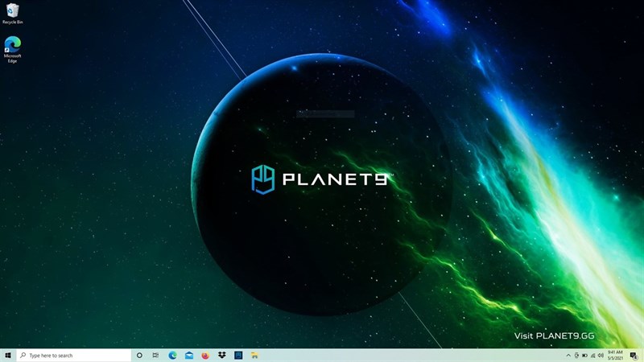Image resolution: width=644 pixels, height=362 pixels.
Task: Launch Firefox from the taskbar
Action: click(205, 356)
